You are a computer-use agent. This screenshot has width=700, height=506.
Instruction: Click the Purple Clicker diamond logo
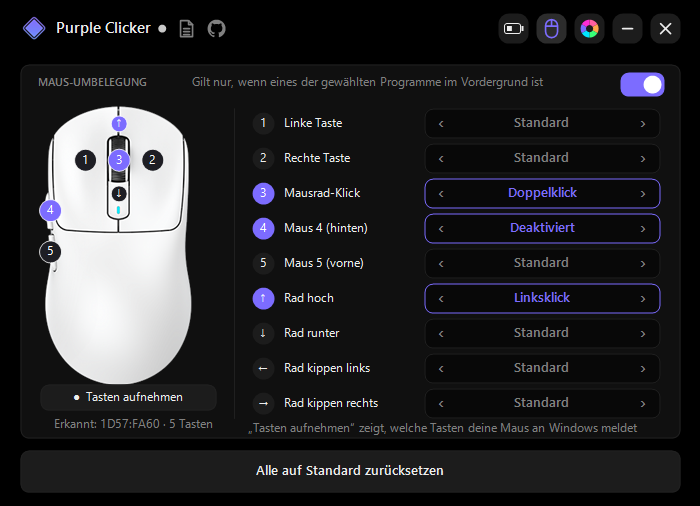click(34, 29)
